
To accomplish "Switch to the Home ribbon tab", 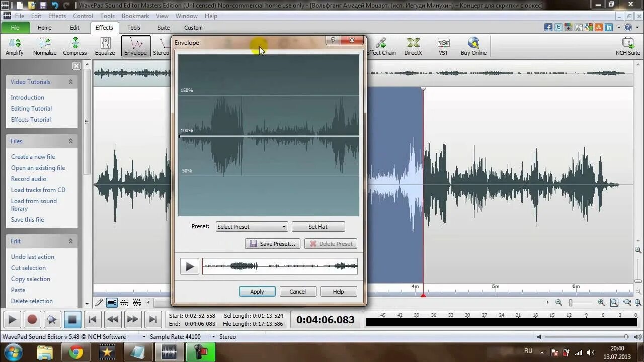I will coord(44,28).
